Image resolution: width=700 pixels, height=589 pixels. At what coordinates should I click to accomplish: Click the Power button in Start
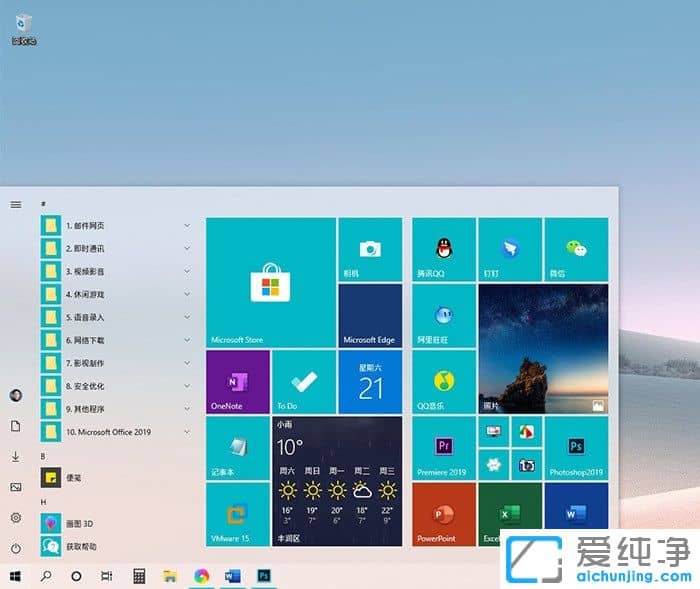pos(16,548)
